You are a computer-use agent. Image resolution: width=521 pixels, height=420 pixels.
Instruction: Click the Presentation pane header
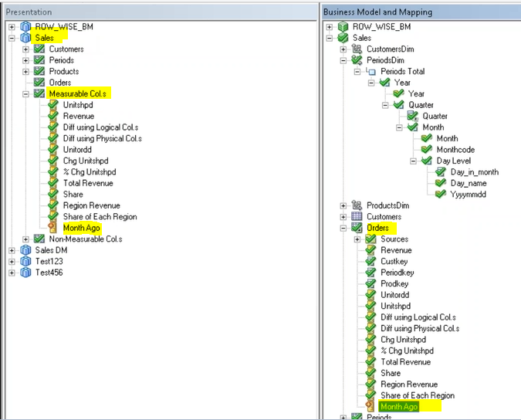(161, 12)
